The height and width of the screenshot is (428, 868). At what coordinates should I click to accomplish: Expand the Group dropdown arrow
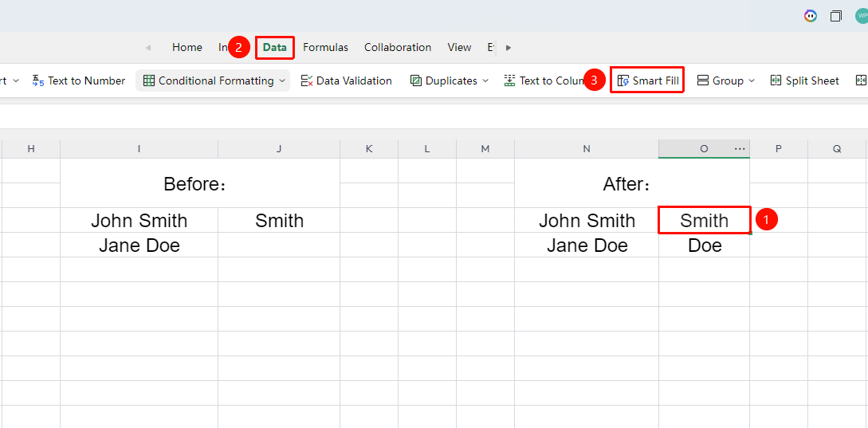click(752, 80)
